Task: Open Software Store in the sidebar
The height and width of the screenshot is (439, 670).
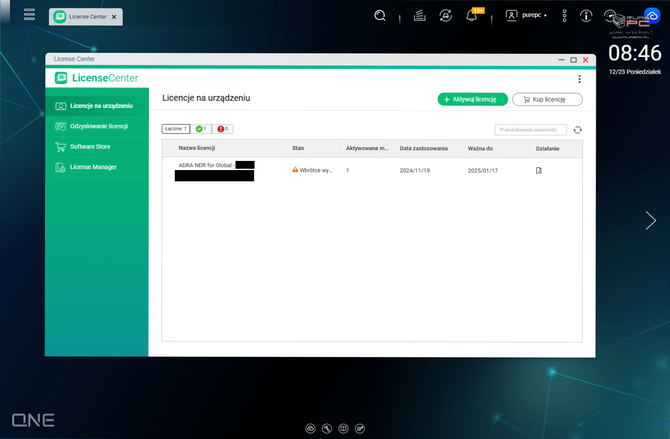Action: (90, 147)
